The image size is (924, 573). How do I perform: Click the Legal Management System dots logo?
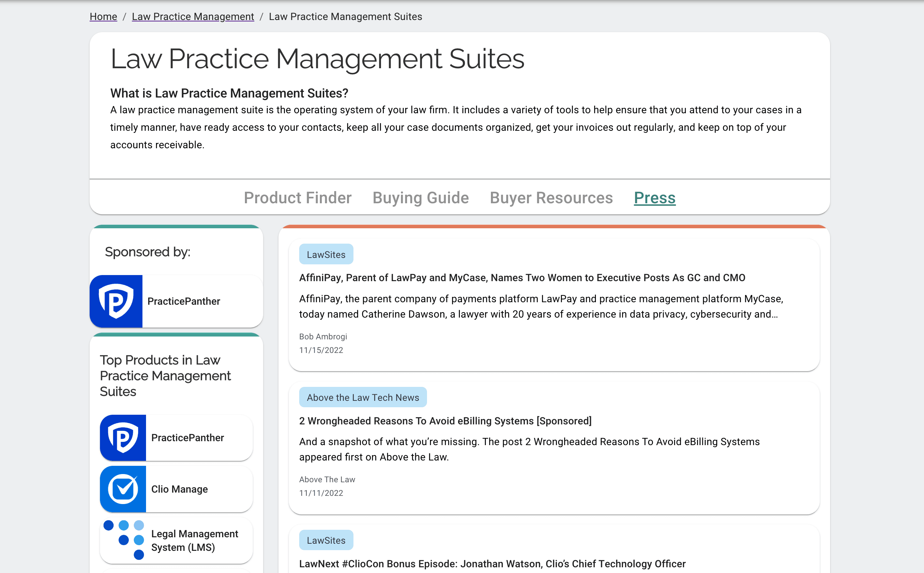[124, 540]
